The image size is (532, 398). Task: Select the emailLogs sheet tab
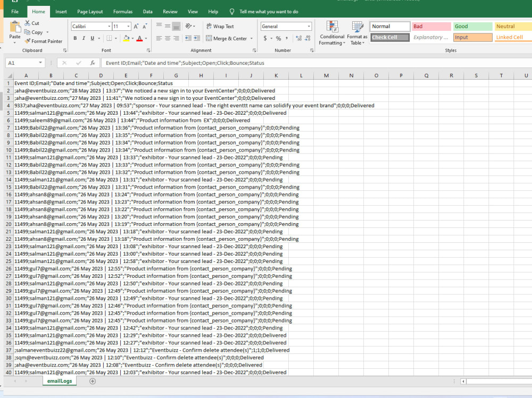pyautogui.click(x=60, y=381)
